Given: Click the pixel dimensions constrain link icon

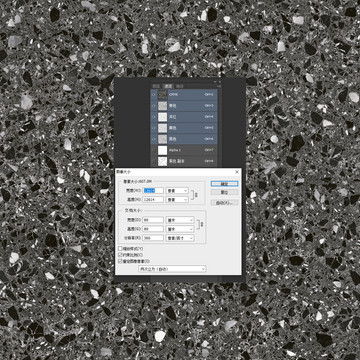Looking at the screenshot, I should (196, 195).
